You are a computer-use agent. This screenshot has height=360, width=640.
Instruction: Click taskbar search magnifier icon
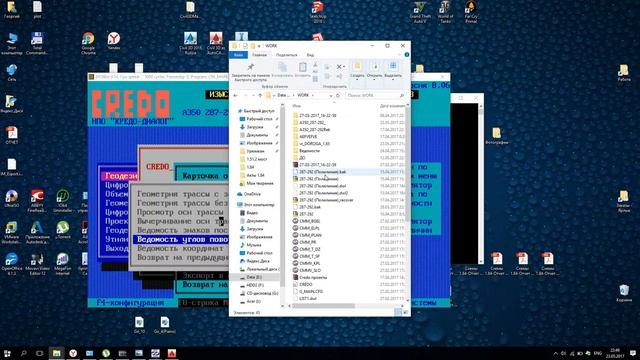pyautogui.click(x=23, y=353)
